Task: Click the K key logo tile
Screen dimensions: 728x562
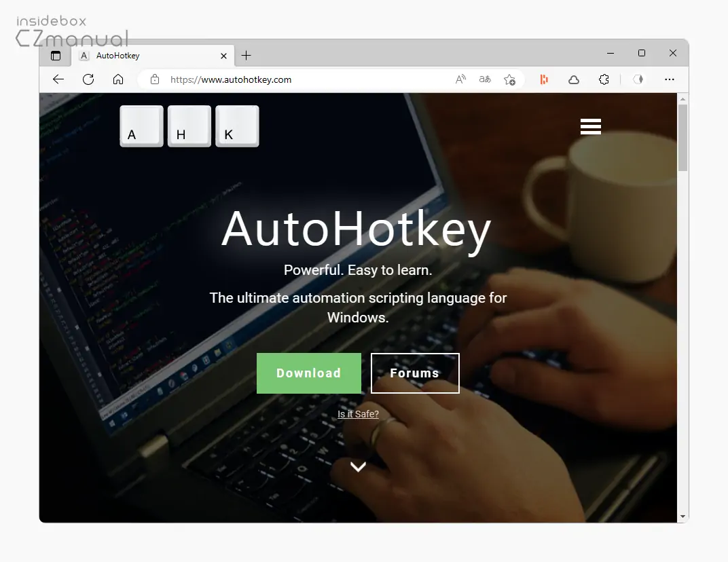Action: pos(237,126)
